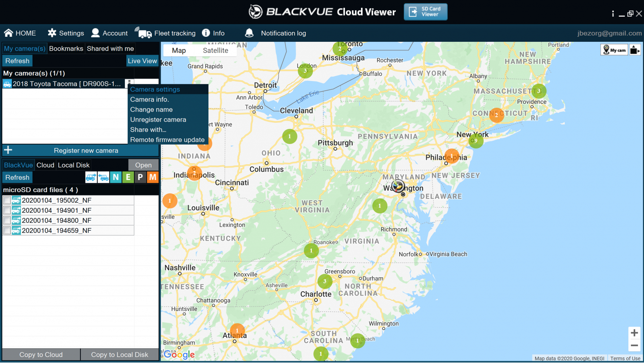644x363 pixels.
Task: Select file 20200104_194800_NF
Action: 68,220
